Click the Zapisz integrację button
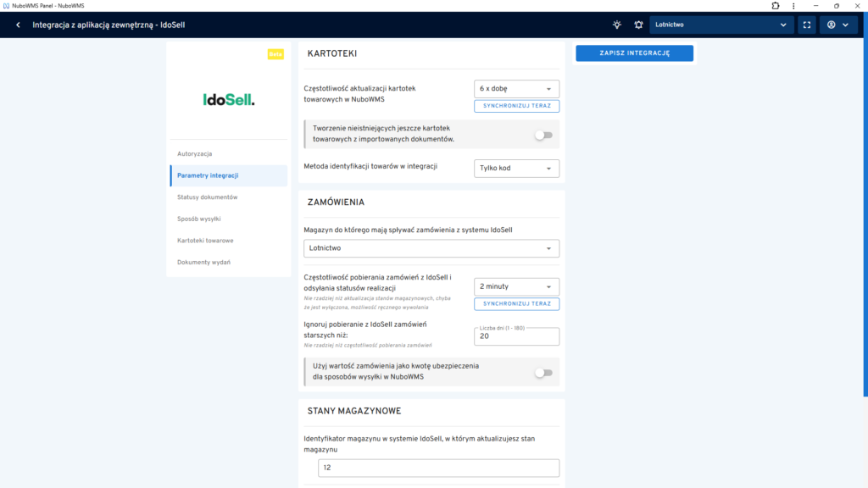Image resolution: width=868 pixels, height=488 pixels. (x=634, y=53)
